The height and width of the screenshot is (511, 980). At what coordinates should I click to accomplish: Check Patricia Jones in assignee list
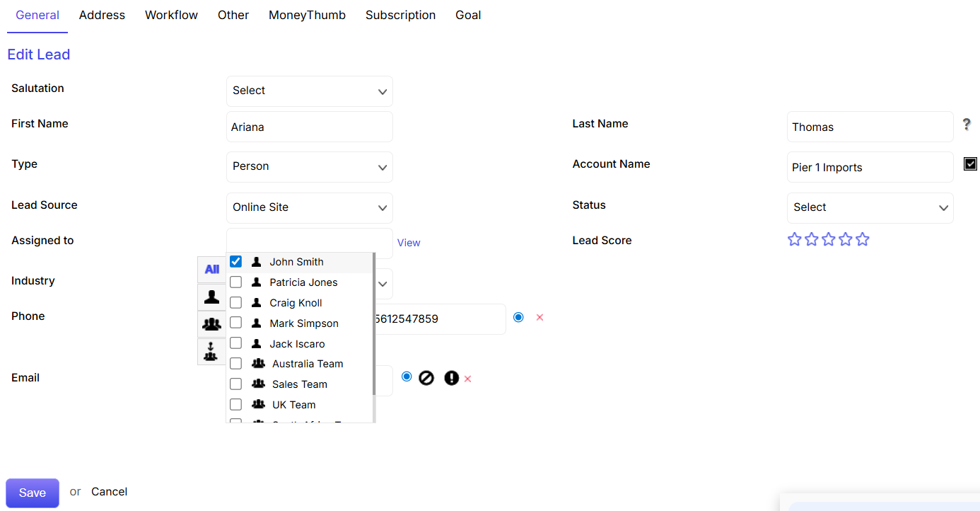tap(236, 282)
